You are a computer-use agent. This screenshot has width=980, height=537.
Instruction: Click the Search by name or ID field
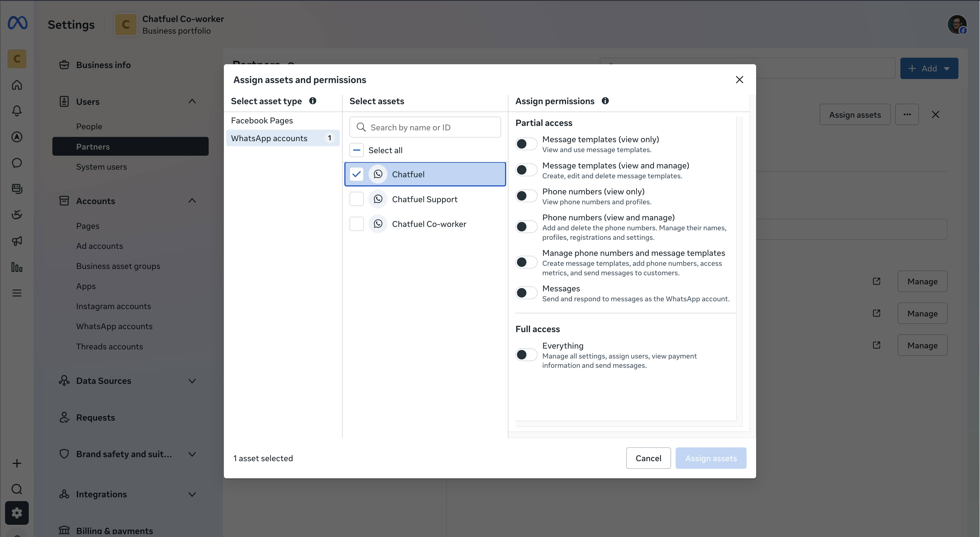click(425, 127)
